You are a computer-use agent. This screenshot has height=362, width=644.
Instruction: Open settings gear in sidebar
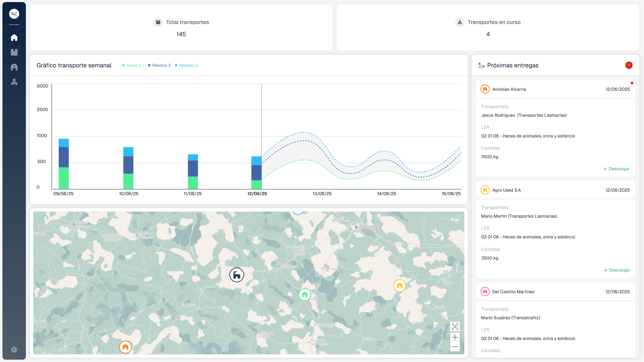click(14, 350)
